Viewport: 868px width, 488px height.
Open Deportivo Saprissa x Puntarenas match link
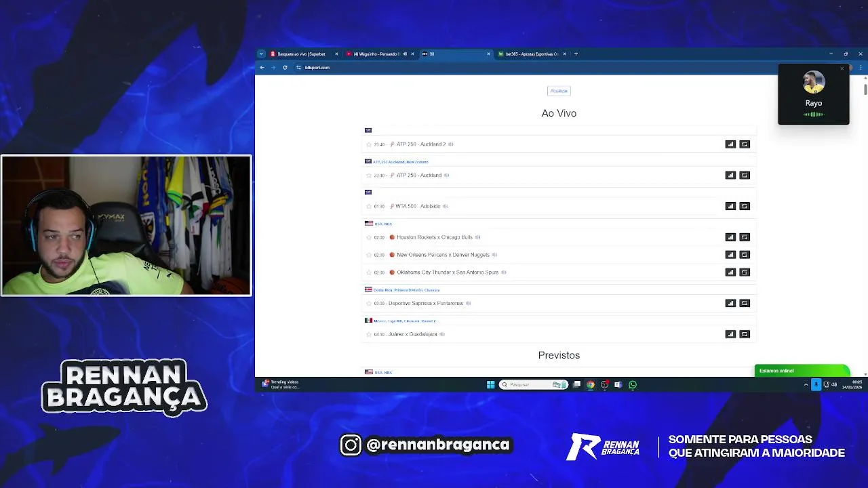pyautogui.click(x=426, y=303)
